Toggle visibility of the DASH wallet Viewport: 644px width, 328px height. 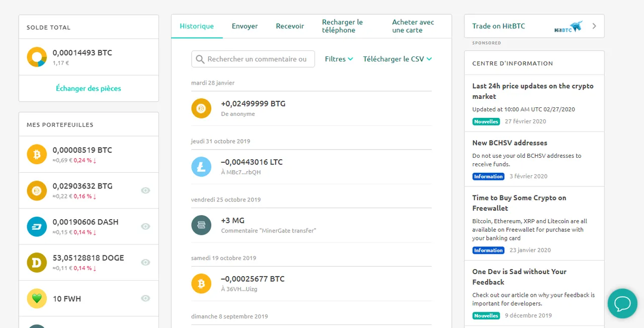tap(145, 227)
